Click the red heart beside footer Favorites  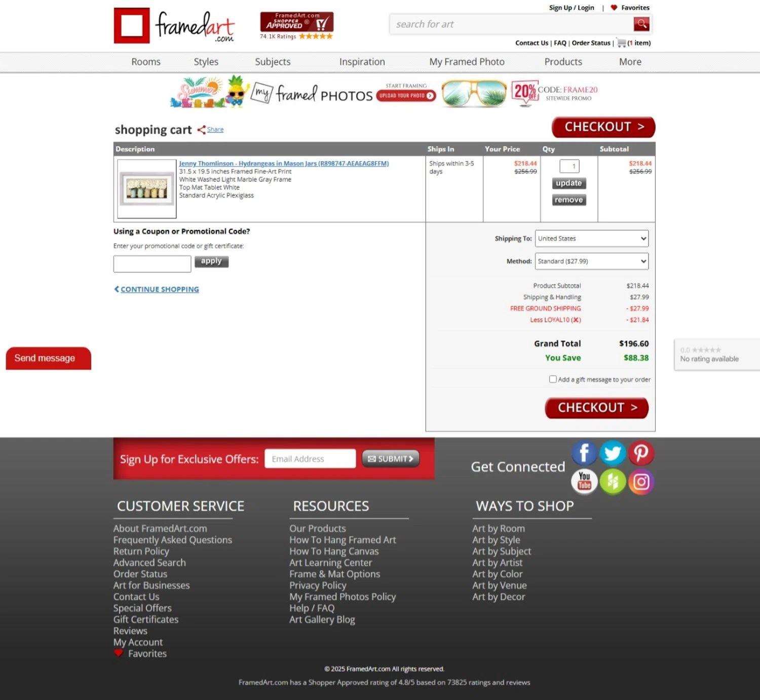pyautogui.click(x=119, y=653)
